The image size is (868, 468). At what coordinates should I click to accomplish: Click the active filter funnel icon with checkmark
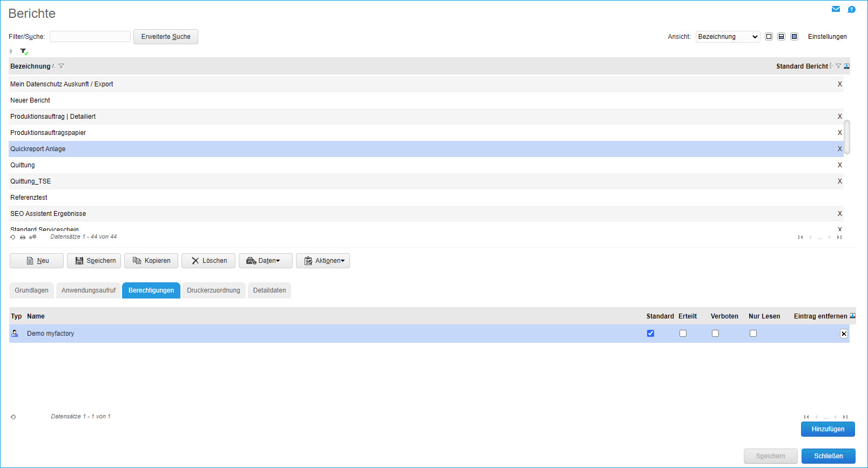[x=24, y=52]
